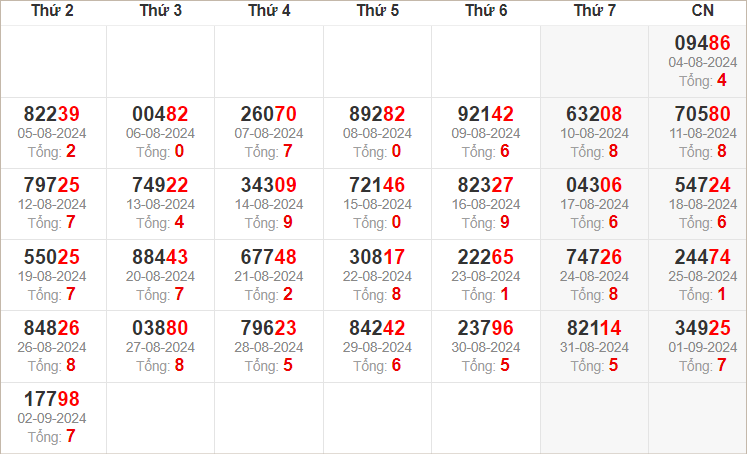Click result number 55025
The image size is (747, 454).
[x=52, y=257]
